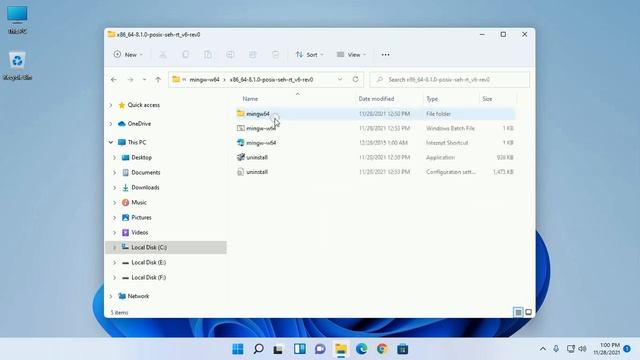
Task: Select the Recycle Bin desktop icon
Action: [x=17, y=65]
